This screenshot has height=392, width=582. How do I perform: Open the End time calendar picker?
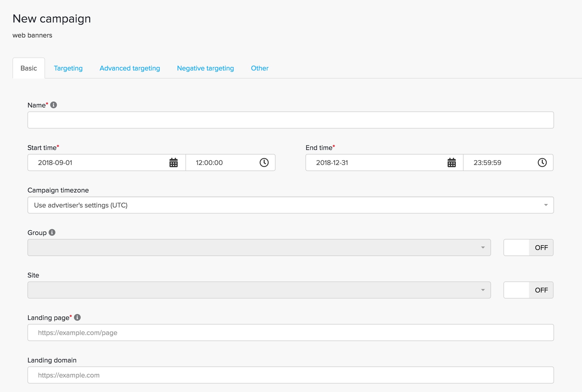pos(451,163)
